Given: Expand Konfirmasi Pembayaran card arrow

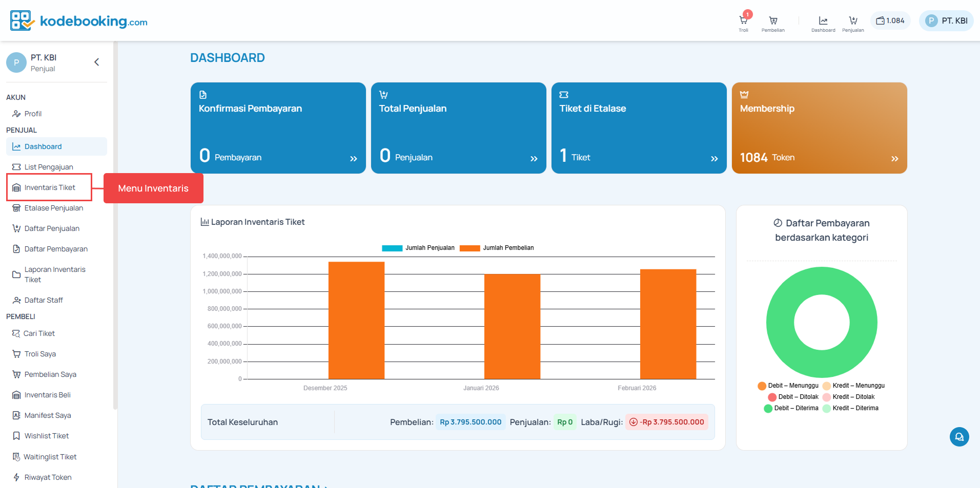Looking at the screenshot, I should click(x=353, y=159).
